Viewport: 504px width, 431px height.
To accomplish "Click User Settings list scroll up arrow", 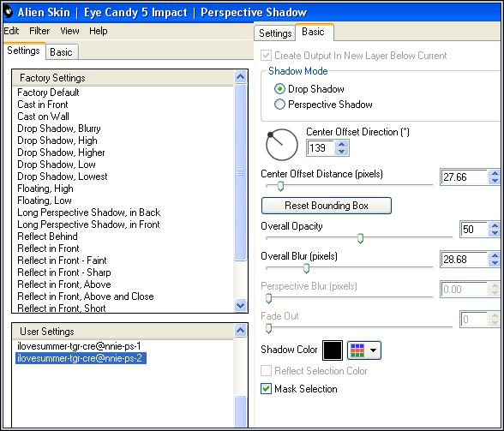I will tap(240, 330).
